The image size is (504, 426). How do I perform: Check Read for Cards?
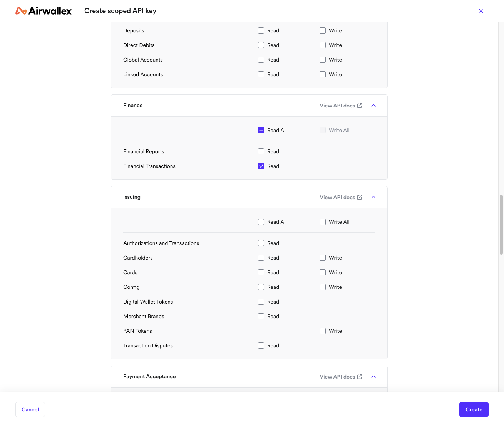[261, 272]
